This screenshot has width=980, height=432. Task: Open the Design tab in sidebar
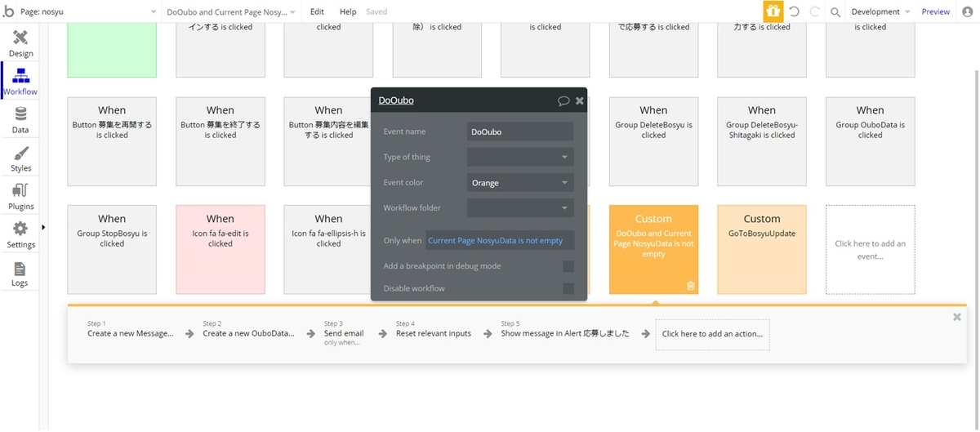pos(20,43)
